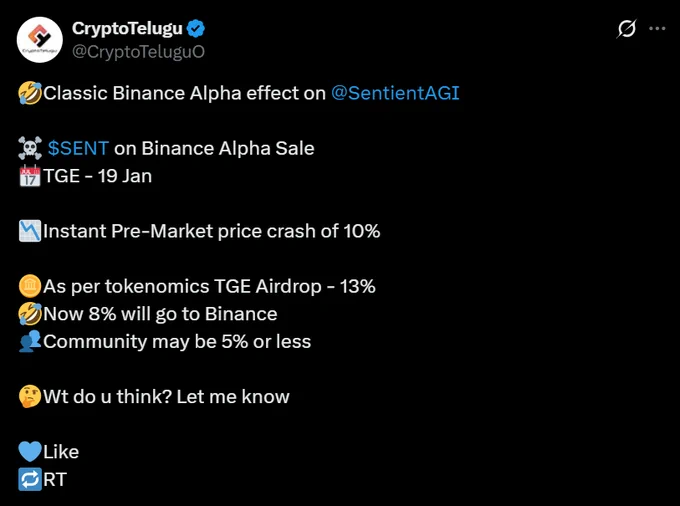Image resolution: width=680 pixels, height=506 pixels.
Task: Click the blue verified badge
Action: point(196,29)
